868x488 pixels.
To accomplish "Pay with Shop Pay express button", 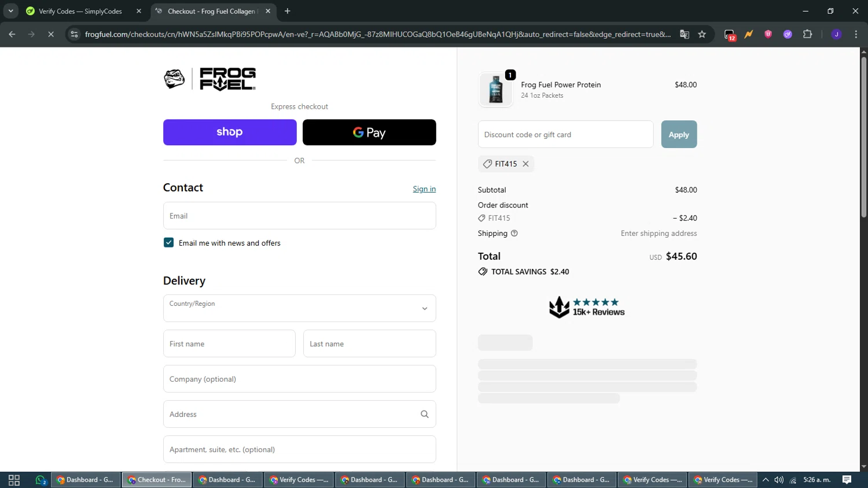I will 230,132.
